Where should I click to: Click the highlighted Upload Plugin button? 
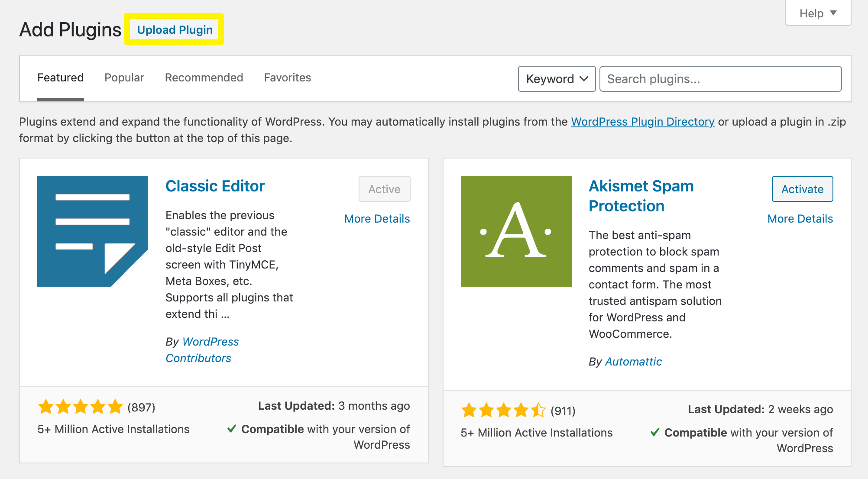174,29
